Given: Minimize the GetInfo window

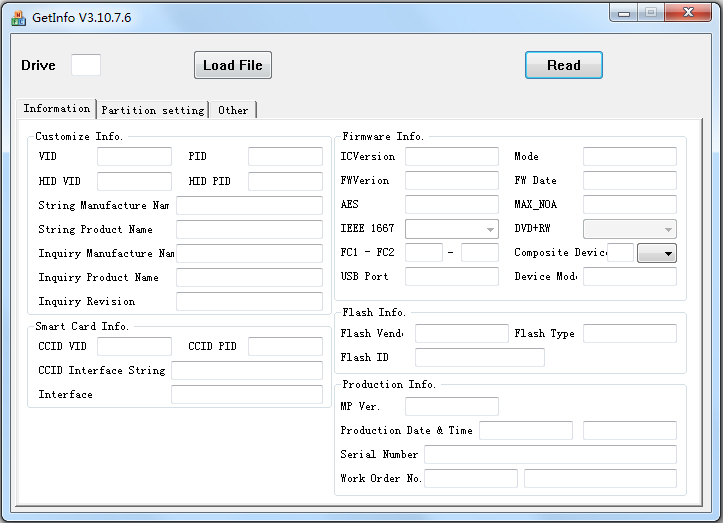Looking at the screenshot, I should point(625,13).
